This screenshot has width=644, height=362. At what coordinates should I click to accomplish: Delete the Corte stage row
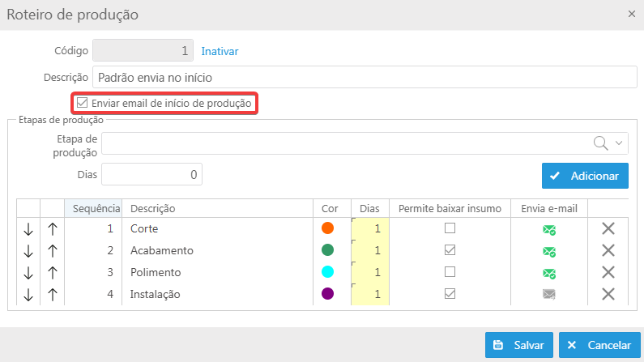coord(608,229)
